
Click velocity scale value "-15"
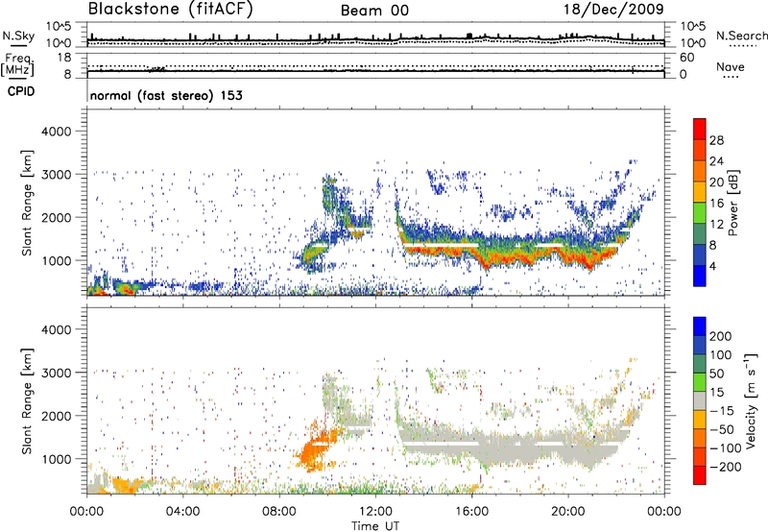[722, 410]
